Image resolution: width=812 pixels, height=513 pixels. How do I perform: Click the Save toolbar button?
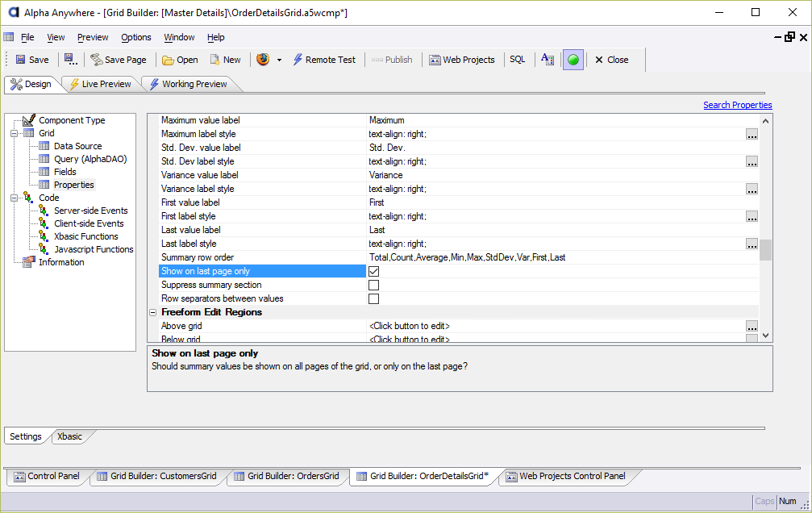pyautogui.click(x=32, y=60)
